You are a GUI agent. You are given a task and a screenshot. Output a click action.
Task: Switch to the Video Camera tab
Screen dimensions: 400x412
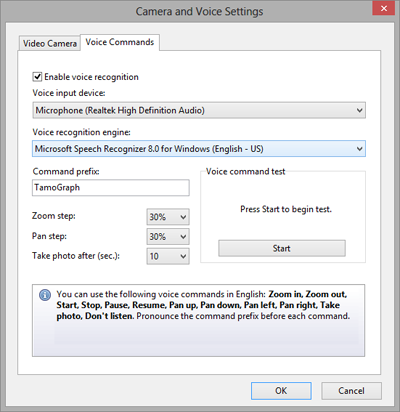(x=50, y=43)
